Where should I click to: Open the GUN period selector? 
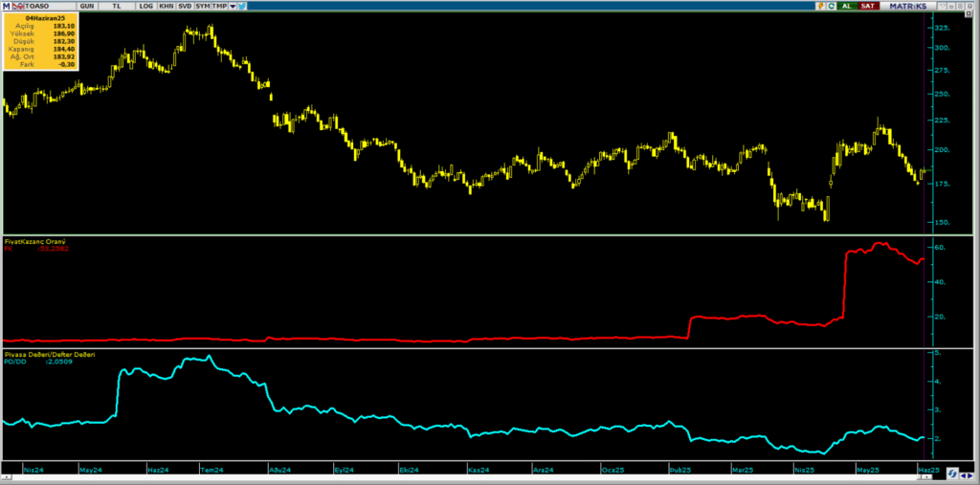coord(87,6)
